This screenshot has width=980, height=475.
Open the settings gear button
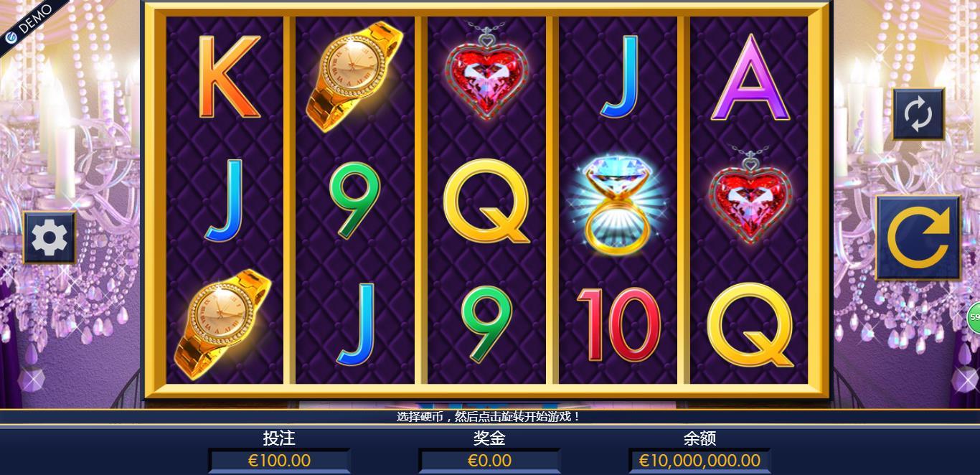50,237
